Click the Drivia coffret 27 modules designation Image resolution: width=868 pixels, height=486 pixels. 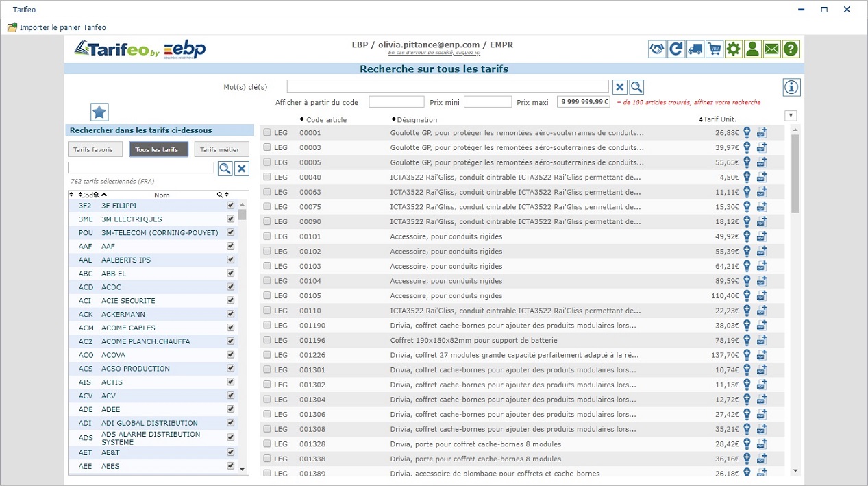pyautogui.click(x=514, y=355)
